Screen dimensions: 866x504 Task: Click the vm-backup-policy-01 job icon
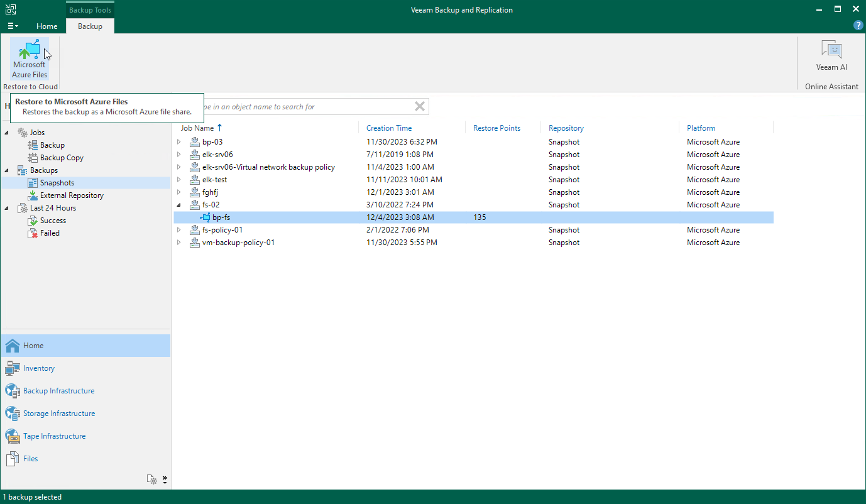(195, 243)
